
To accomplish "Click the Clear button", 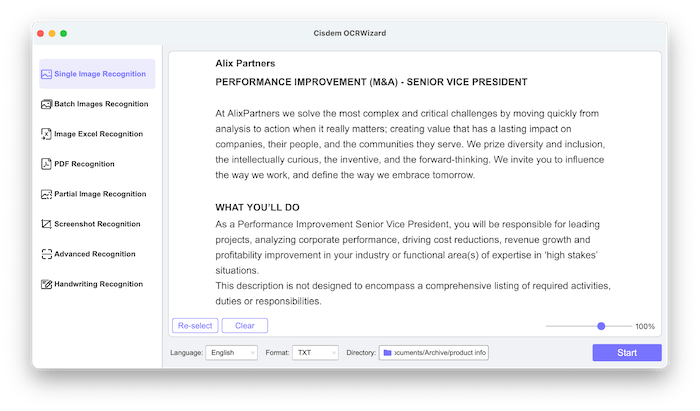I will pos(244,326).
